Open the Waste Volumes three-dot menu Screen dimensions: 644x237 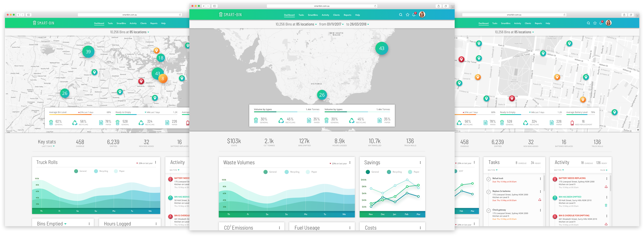[x=350, y=163]
